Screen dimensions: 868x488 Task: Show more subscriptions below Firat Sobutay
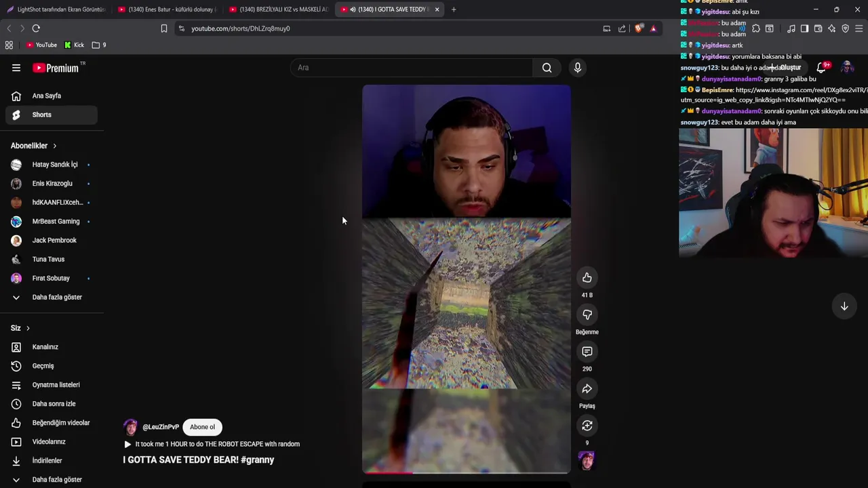(x=52, y=298)
